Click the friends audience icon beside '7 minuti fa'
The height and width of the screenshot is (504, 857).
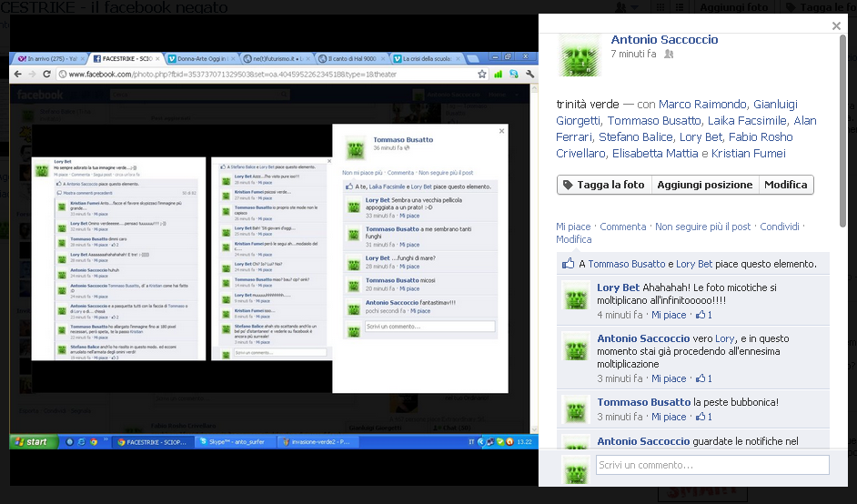click(669, 54)
